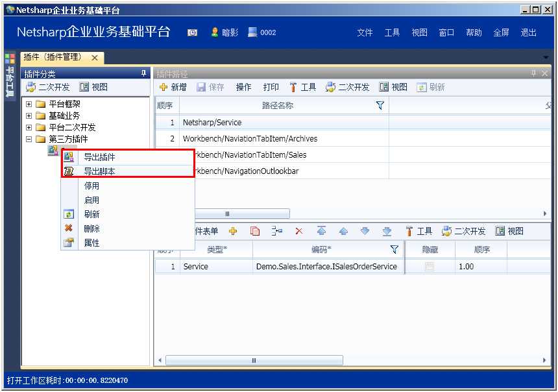Choose 停用 from context menu
Image resolution: width=558 pixels, height=392 pixels.
128,186
